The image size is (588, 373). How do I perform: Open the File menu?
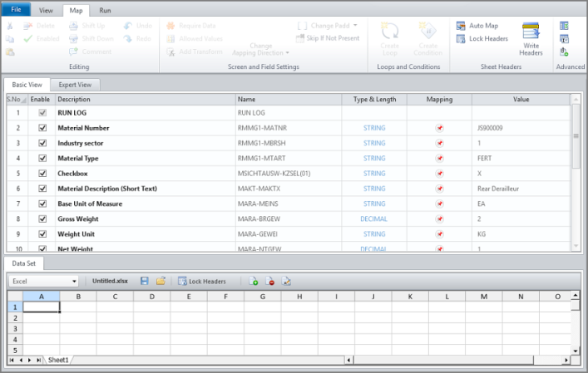point(16,11)
